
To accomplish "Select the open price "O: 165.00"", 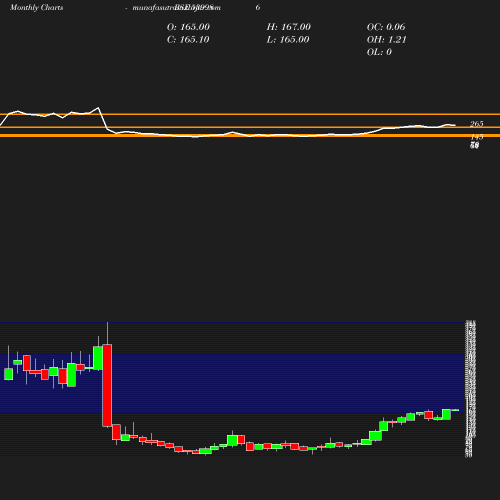I will [x=188, y=27].
